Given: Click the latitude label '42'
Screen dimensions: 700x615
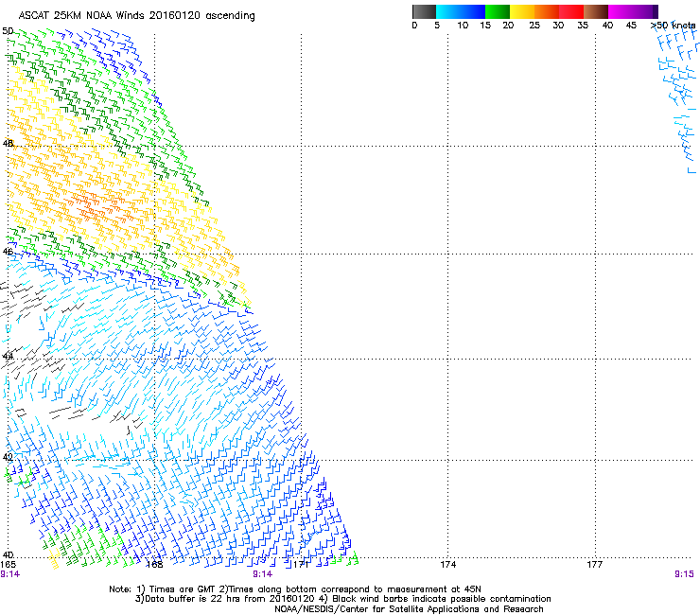Looking at the screenshot, I should click(8, 457).
